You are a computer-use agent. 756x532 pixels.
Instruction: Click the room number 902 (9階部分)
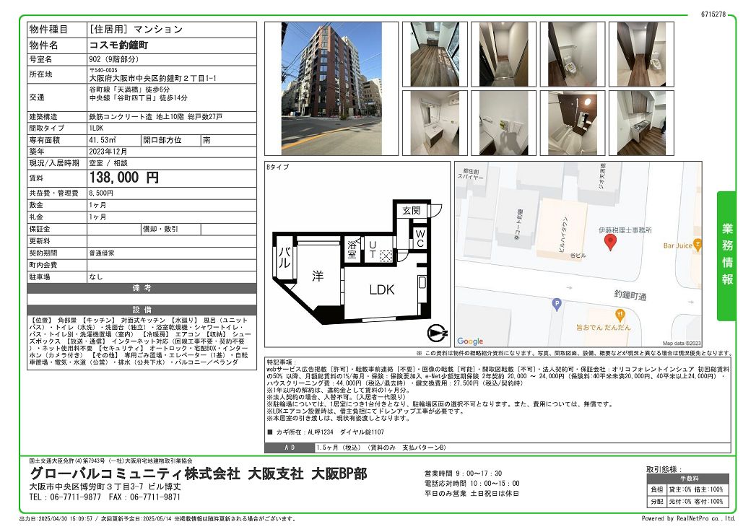[x=114, y=59]
